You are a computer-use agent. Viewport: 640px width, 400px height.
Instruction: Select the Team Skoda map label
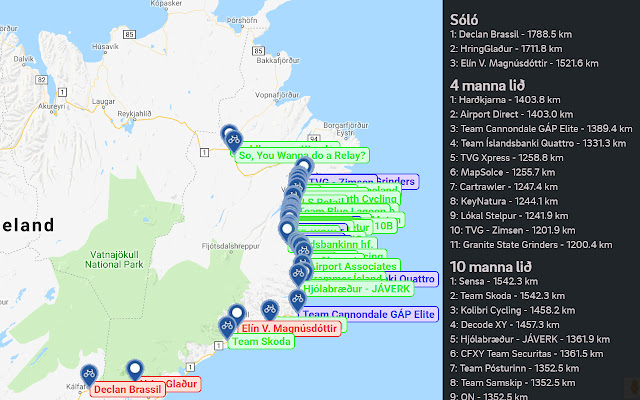click(x=261, y=342)
